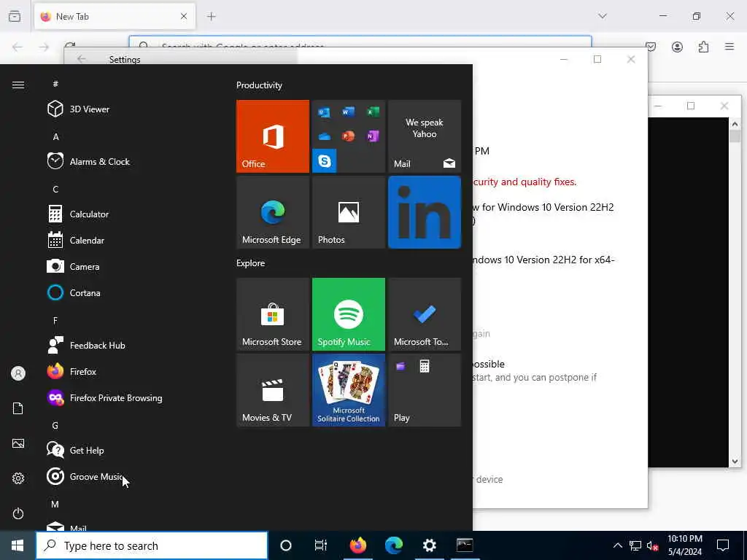The width and height of the screenshot is (747, 560).
Task: Open the Power options button
Action: coord(18,513)
